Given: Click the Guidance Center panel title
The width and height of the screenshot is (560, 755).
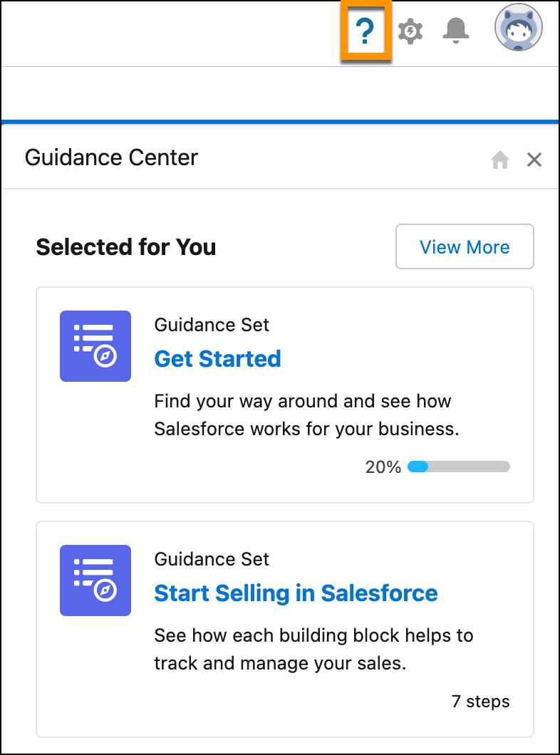Looking at the screenshot, I should [111, 157].
